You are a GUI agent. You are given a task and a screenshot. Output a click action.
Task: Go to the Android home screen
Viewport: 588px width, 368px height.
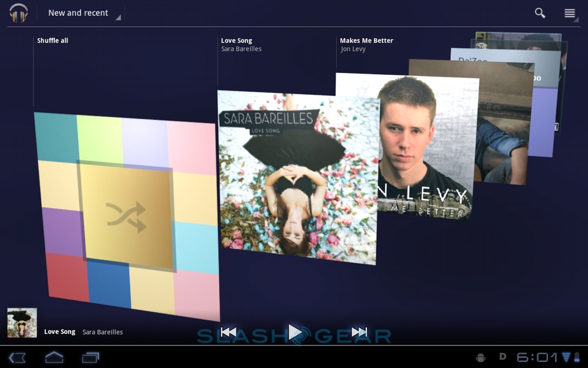click(54, 357)
